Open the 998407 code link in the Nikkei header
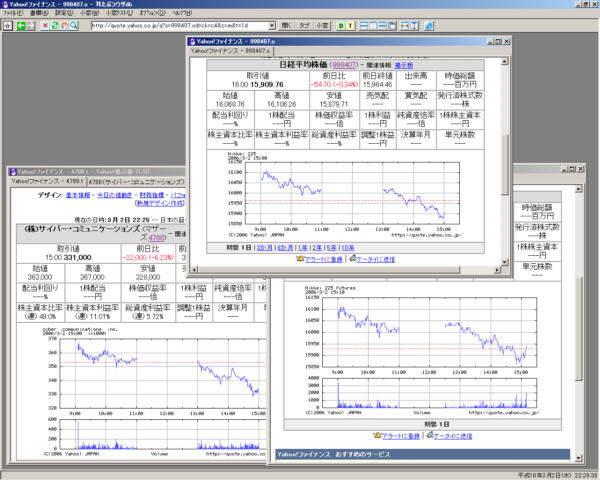 pyautogui.click(x=344, y=65)
